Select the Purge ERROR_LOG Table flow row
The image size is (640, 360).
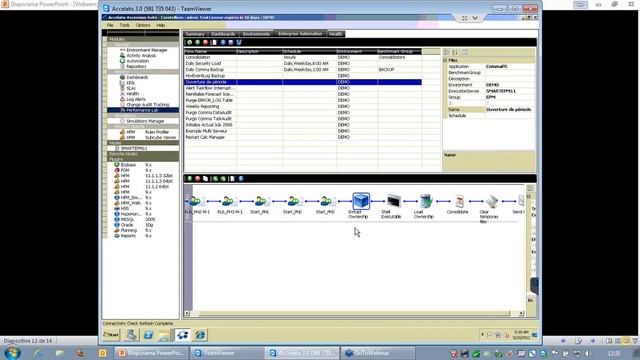(302, 100)
